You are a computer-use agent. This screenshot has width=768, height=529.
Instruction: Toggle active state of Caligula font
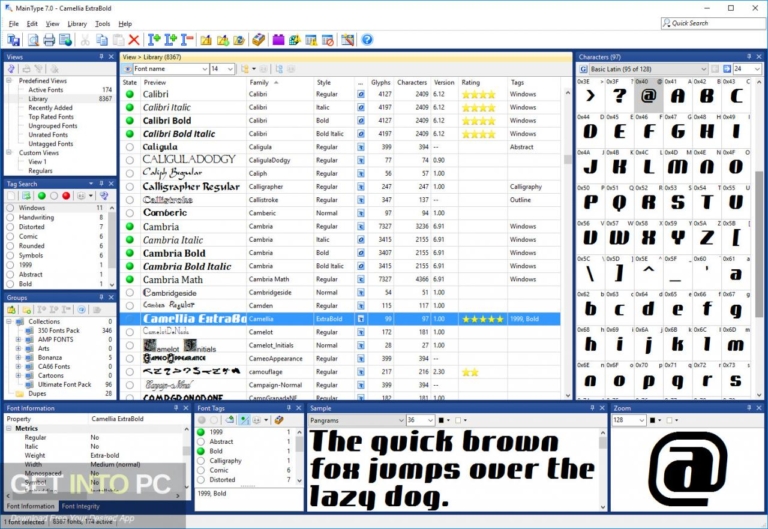(x=130, y=147)
